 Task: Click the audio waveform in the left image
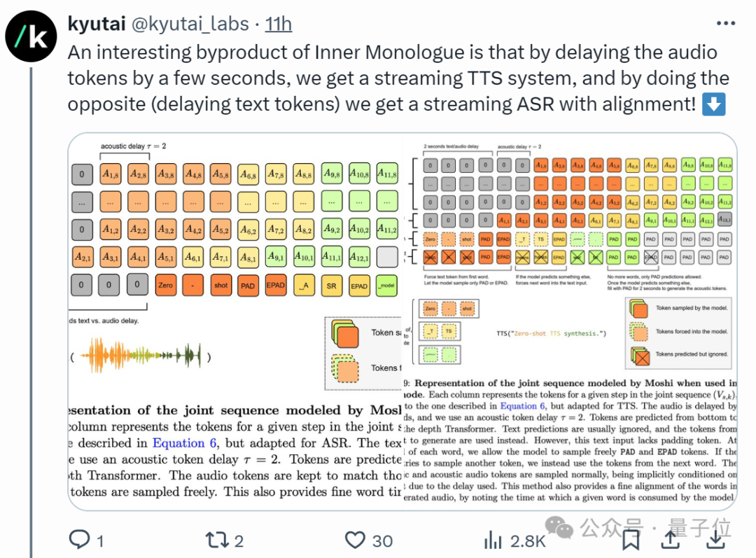coord(140,356)
